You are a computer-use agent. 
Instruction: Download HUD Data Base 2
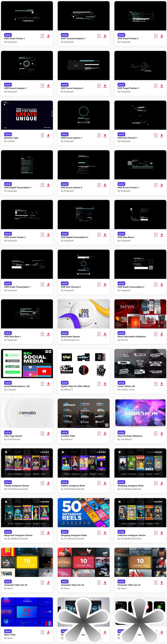click(162, 235)
